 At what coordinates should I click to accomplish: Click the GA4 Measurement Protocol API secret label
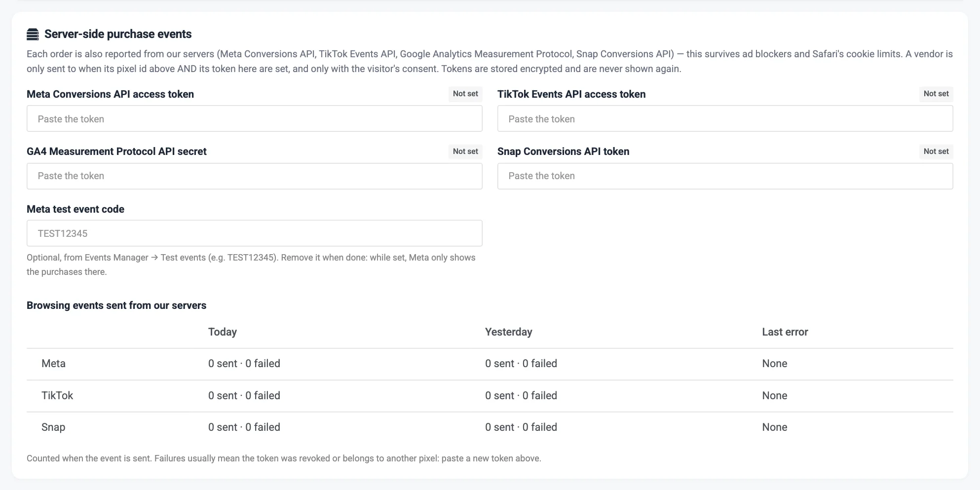[116, 151]
